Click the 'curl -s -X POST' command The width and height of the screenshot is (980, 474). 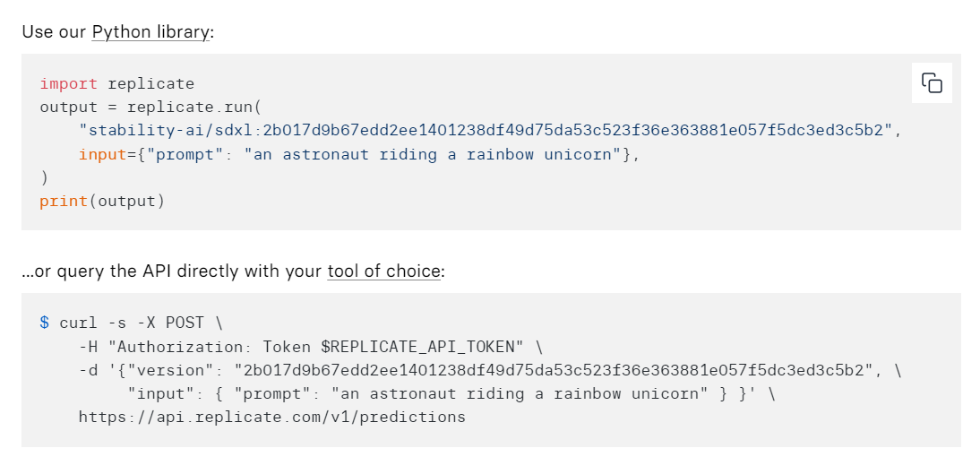[x=132, y=323]
